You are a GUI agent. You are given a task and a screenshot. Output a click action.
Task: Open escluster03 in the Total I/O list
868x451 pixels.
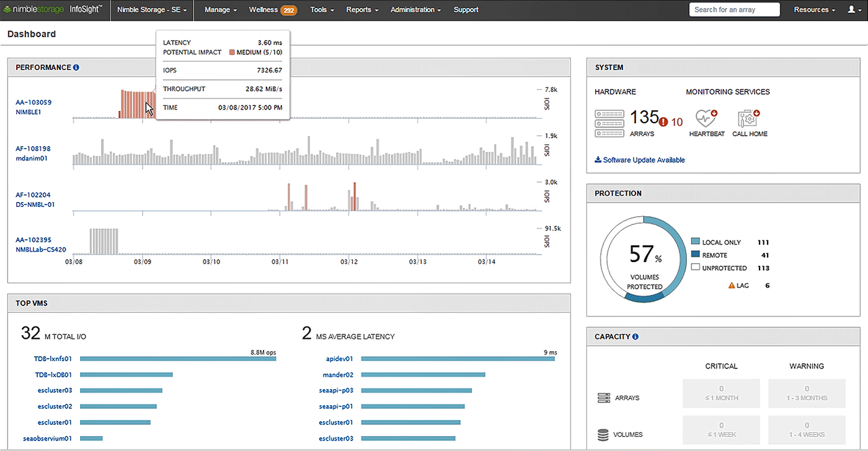[x=55, y=390]
